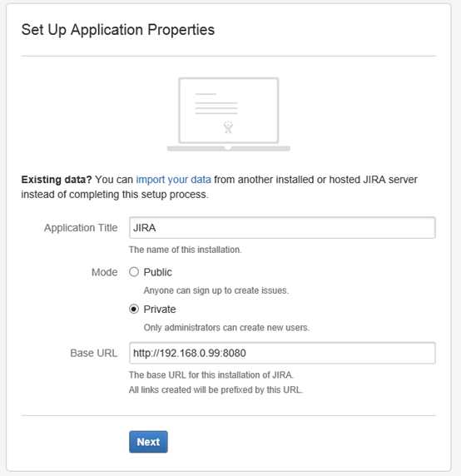This screenshot has width=461, height=476.
Task: Click the "Base URL" field label
Action: pyautogui.click(x=94, y=353)
